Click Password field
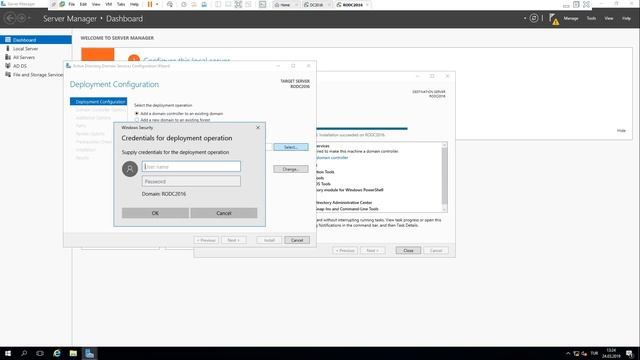Screen dimensions: 640x360 click(191, 181)
